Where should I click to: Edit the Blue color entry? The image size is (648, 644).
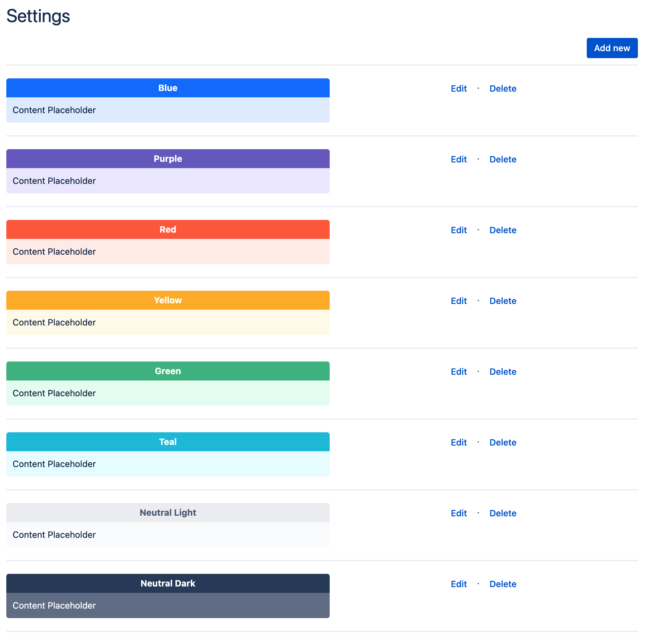click(x=459, y=88)
